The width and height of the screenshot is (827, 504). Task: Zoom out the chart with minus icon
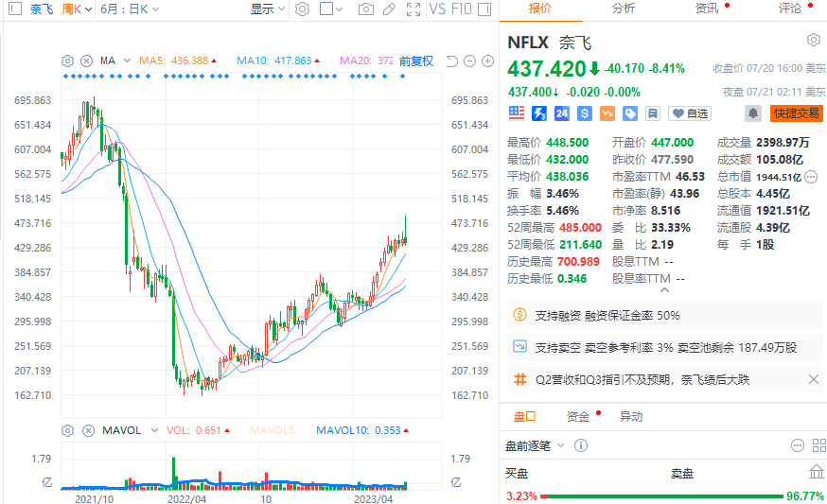(x=469, y=61)
